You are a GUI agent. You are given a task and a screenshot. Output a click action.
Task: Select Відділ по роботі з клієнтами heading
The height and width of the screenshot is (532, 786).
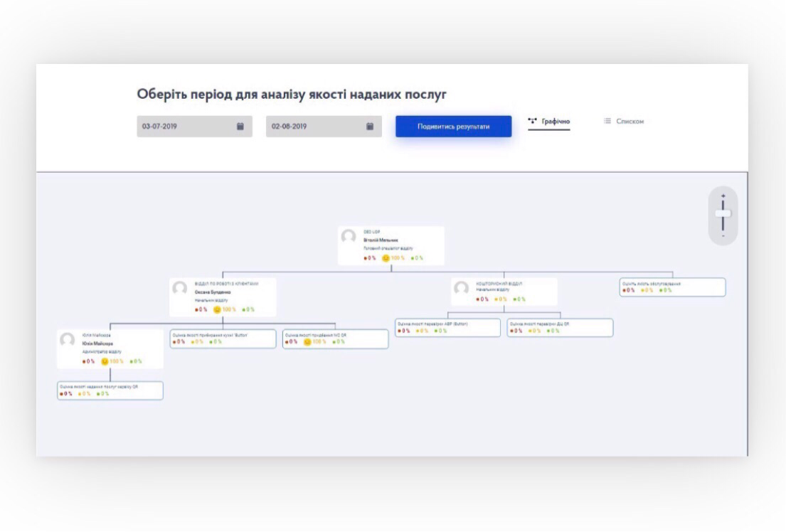point(227,284)
